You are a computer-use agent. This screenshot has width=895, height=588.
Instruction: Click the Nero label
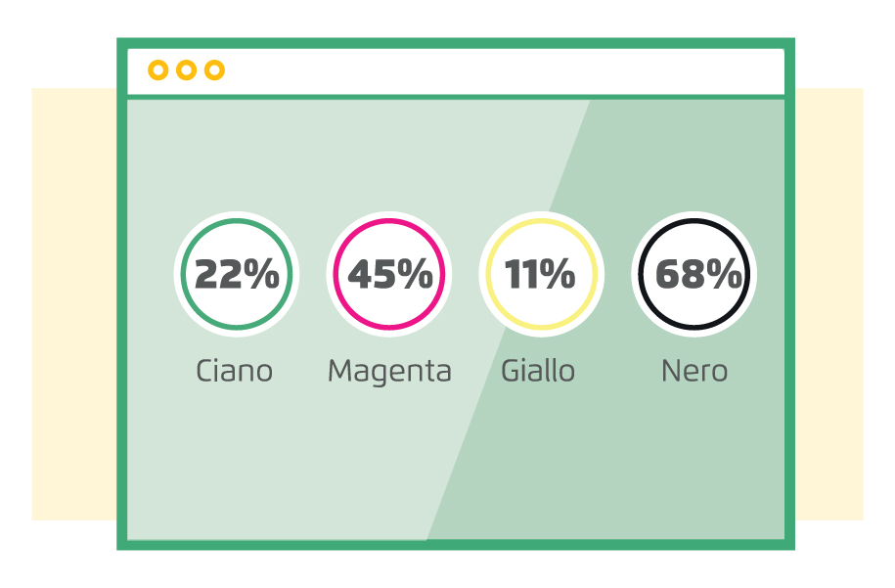coord(694,371)
